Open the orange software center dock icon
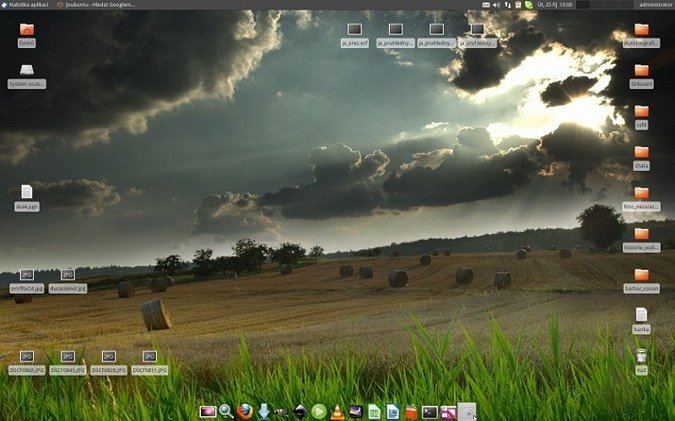This screenshot has height=421, width=675. pos(410,411)
